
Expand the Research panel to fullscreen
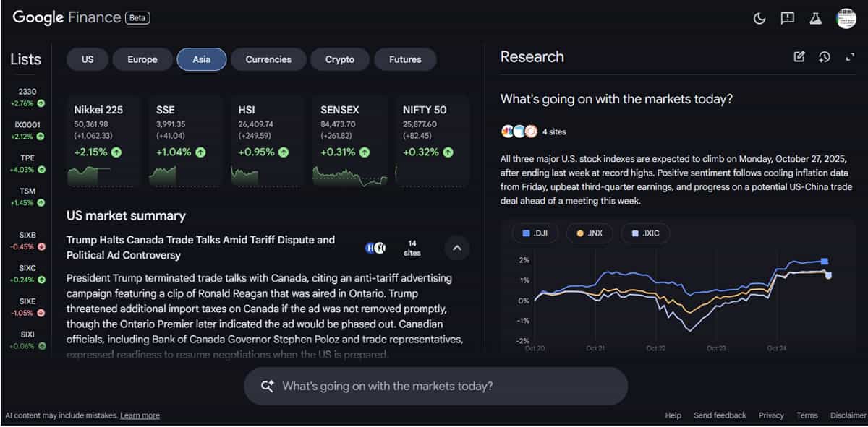(x=850, y=56)
